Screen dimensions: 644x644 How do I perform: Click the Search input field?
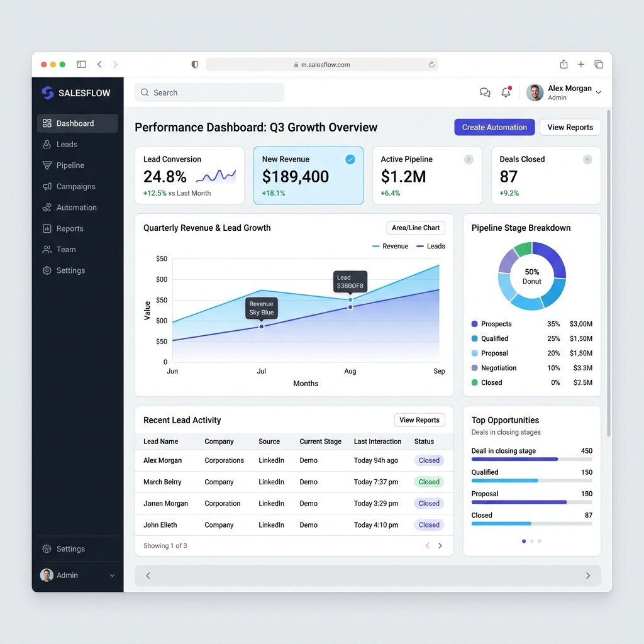pyautogui.click(x=209, y=92)
